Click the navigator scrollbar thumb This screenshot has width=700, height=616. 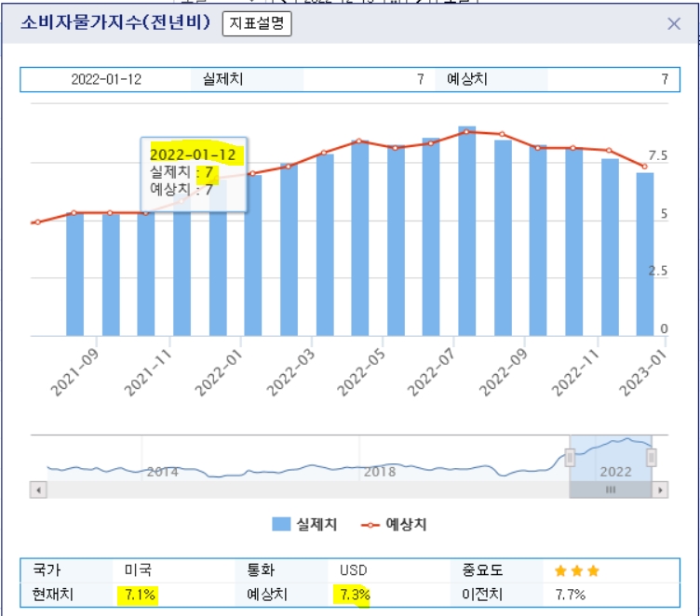tap(611, 489)
